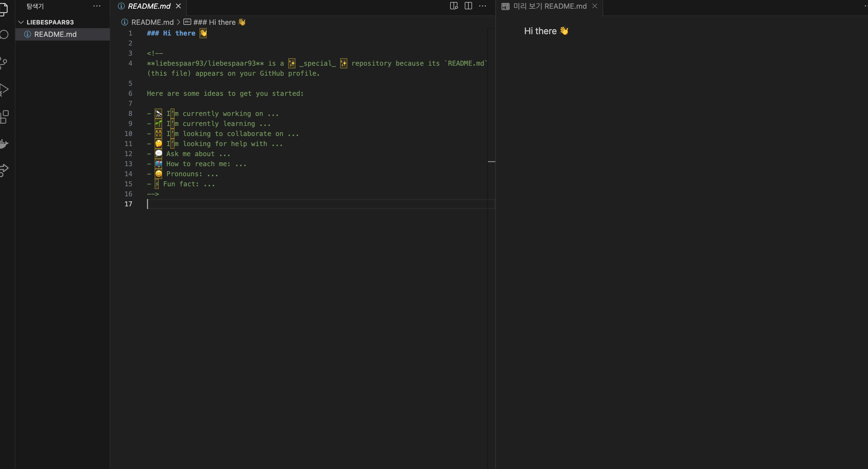Click the split editor right icon

coord(468,6)
